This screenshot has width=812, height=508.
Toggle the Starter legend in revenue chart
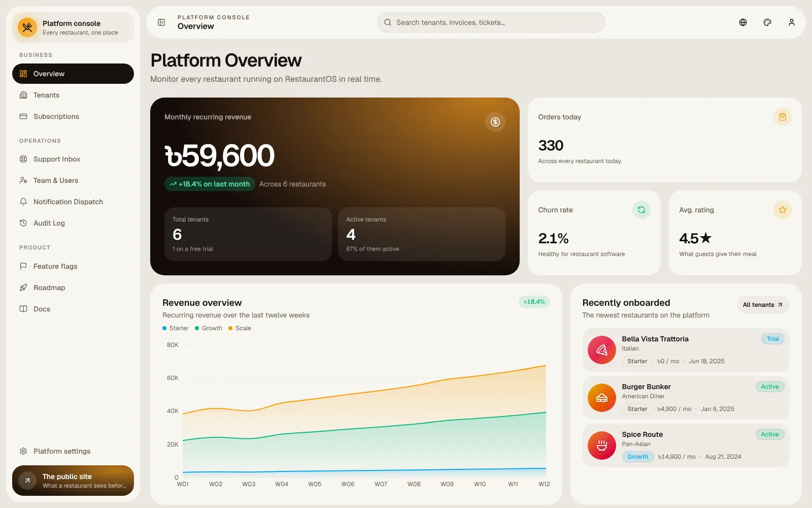[176, 328]
